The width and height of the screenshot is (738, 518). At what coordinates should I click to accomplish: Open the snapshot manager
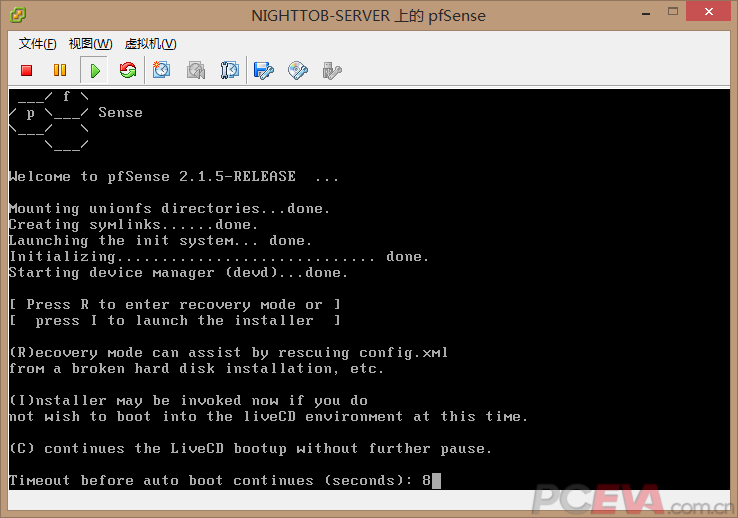click(230, 70)
